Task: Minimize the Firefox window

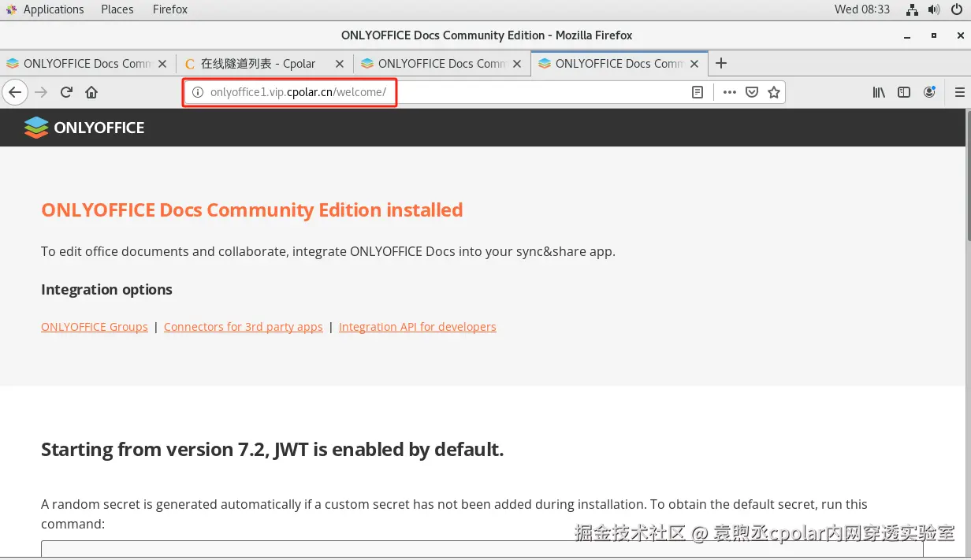Action: tap(907, 35)
